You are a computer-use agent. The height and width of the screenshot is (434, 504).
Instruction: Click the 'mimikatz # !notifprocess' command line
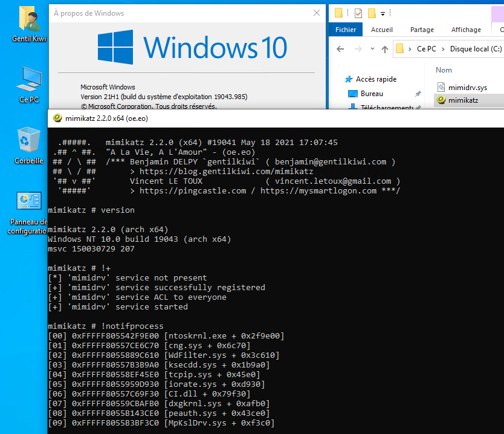coord(106,326)
